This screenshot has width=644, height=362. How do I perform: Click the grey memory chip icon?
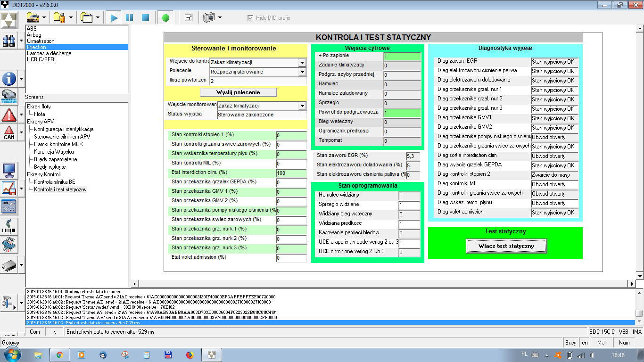9,264
